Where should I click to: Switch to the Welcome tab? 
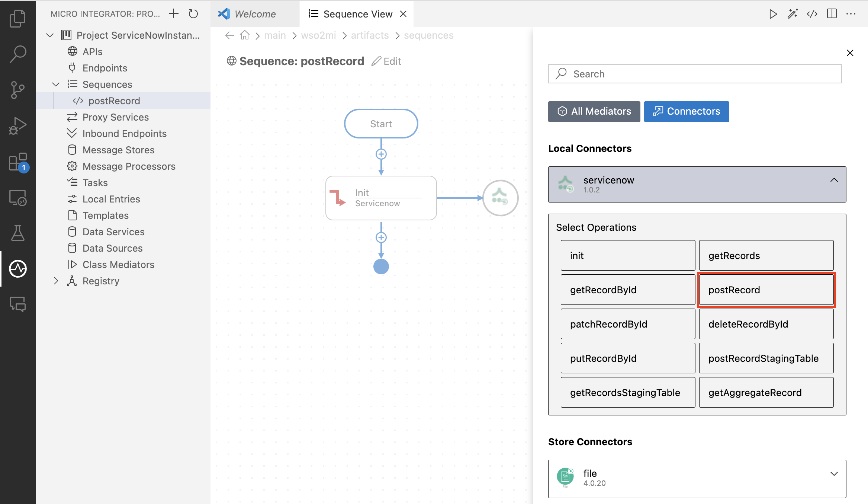point(255,14)
